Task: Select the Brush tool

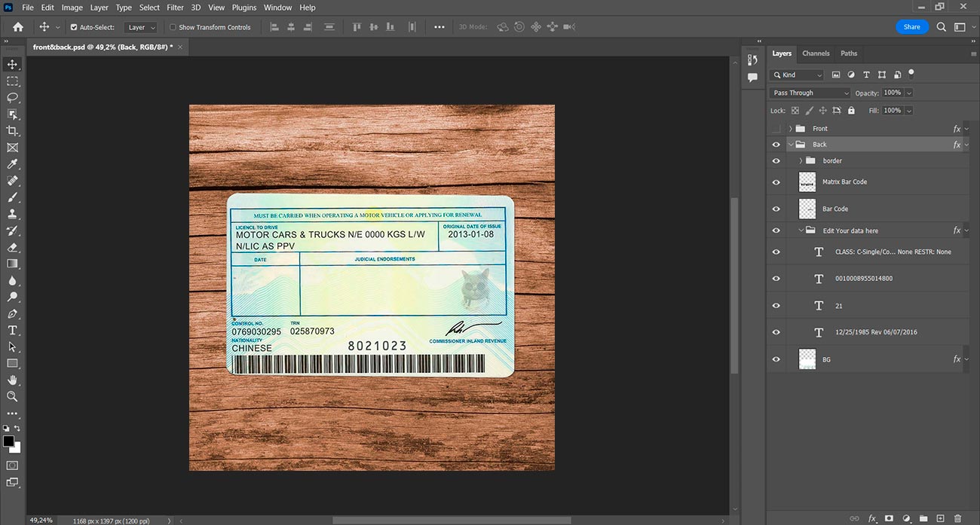Action: click(13, 197)
